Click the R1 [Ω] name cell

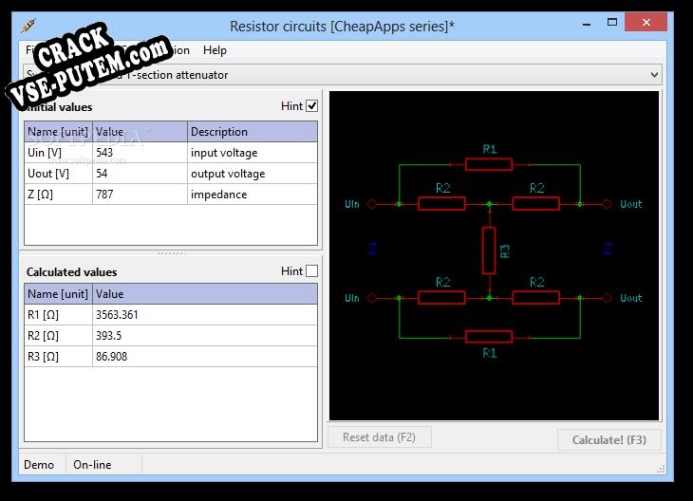coord(58,315)
